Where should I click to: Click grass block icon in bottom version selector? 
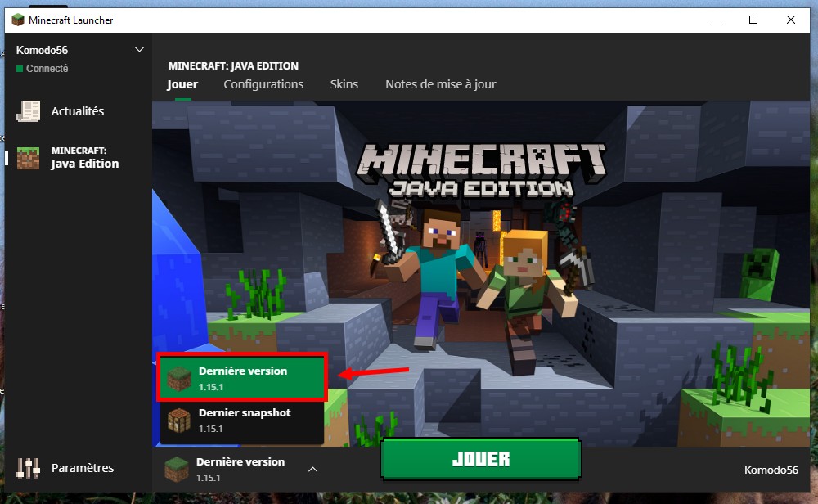[177, 469]
